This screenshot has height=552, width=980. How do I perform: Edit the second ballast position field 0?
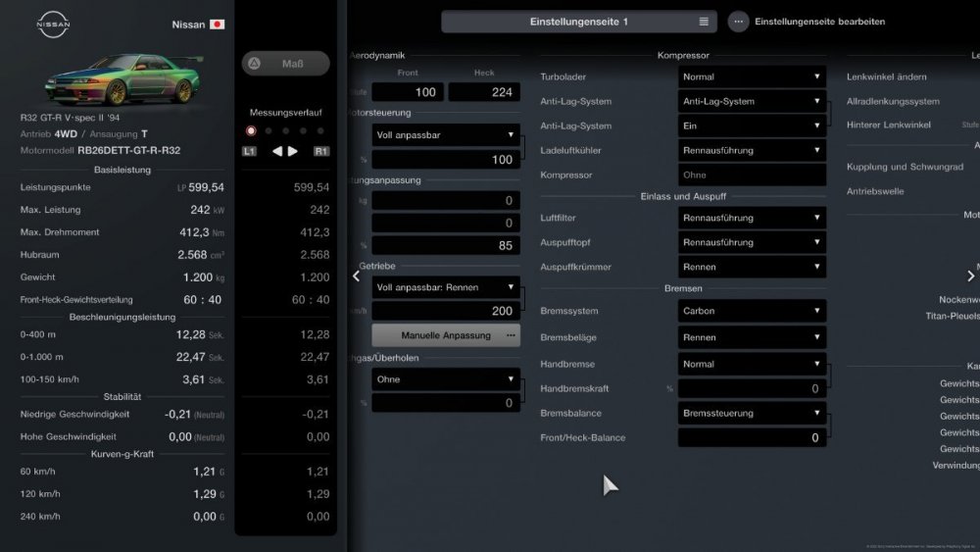(446, 223)
